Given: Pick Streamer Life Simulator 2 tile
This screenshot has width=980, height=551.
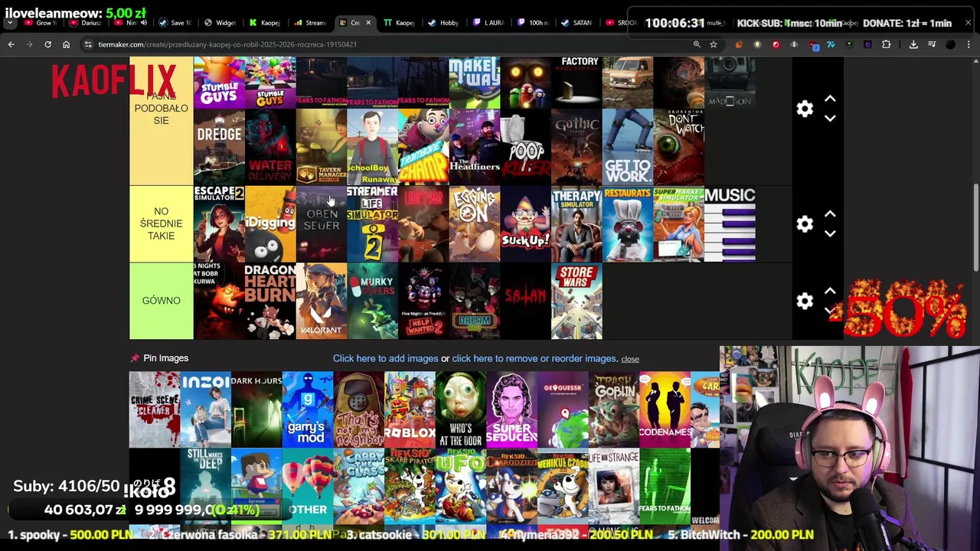Looking at the screenshot, I should (x=372, y=223).
